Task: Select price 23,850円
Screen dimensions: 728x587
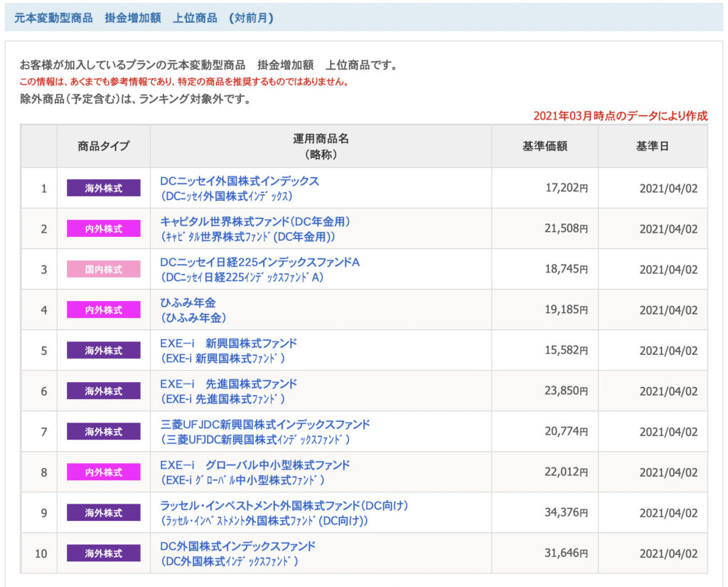Action: tap(566, 391)
